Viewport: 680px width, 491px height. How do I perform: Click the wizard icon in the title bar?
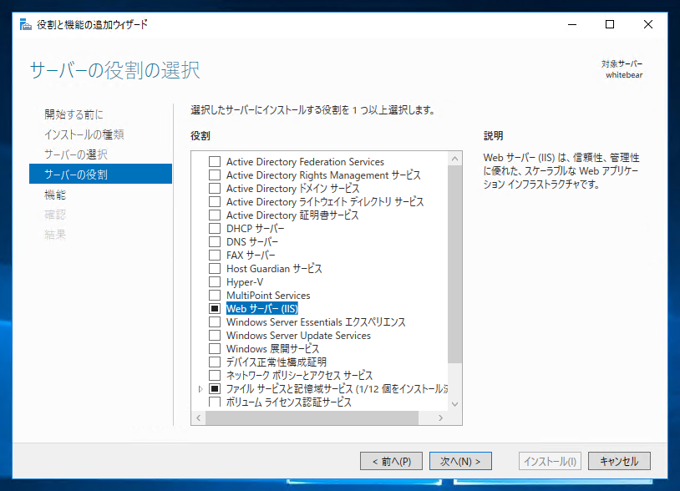click(26, 24)
